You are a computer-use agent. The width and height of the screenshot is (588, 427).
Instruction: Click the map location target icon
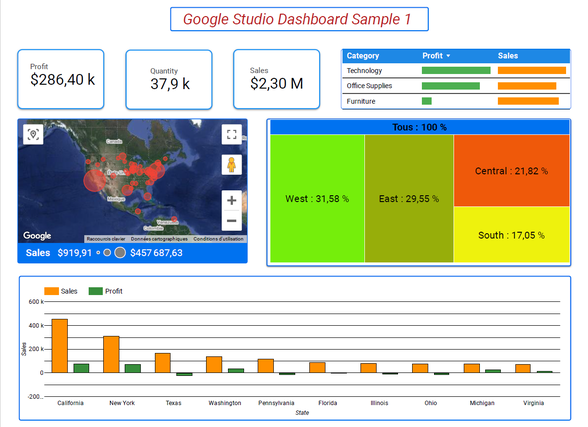33,134
